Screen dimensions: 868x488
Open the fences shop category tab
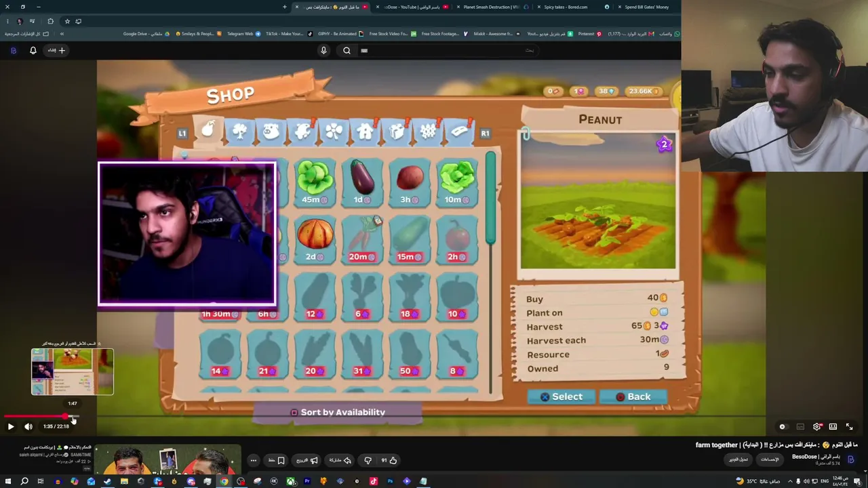[428, 131]
